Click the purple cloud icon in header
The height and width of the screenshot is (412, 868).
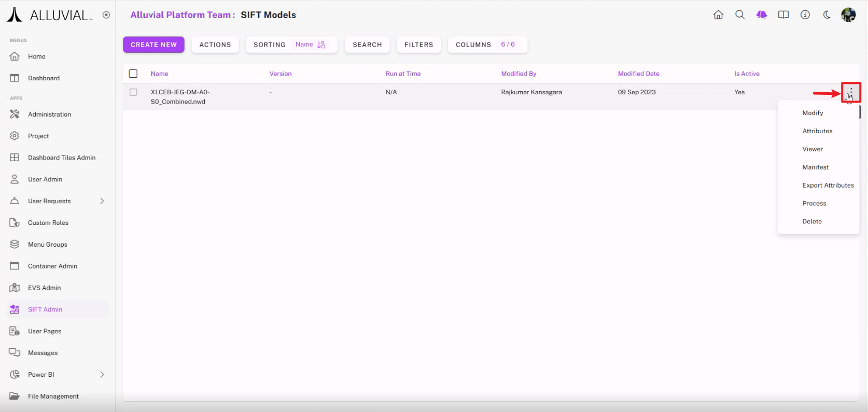point(762,15)
